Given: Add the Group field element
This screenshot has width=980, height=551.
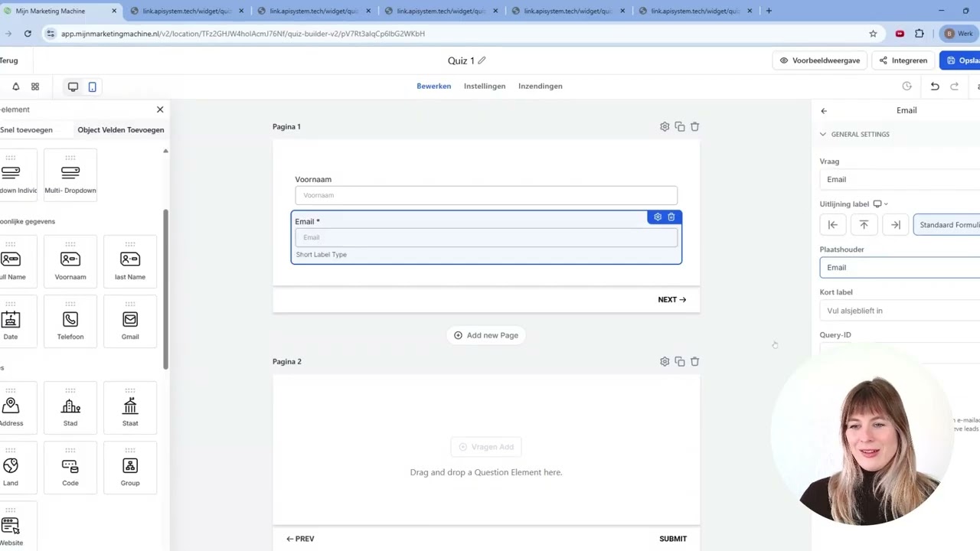Looking at the screenshot, I should coord(130,468).
